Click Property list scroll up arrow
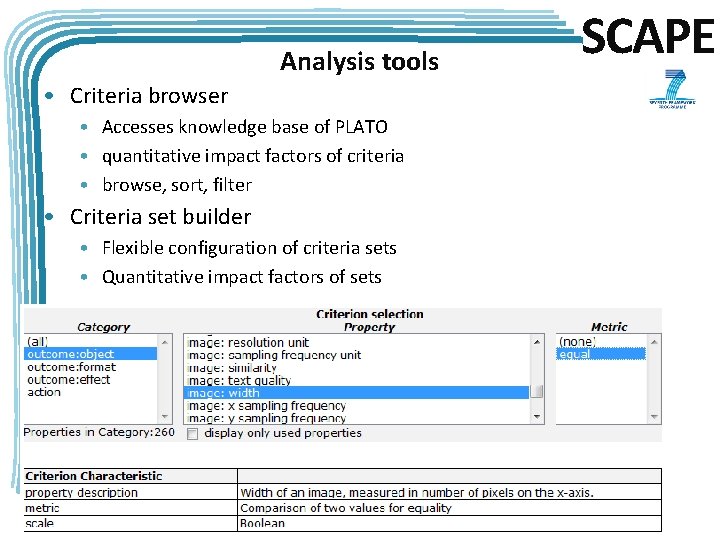 click(536, 342)
